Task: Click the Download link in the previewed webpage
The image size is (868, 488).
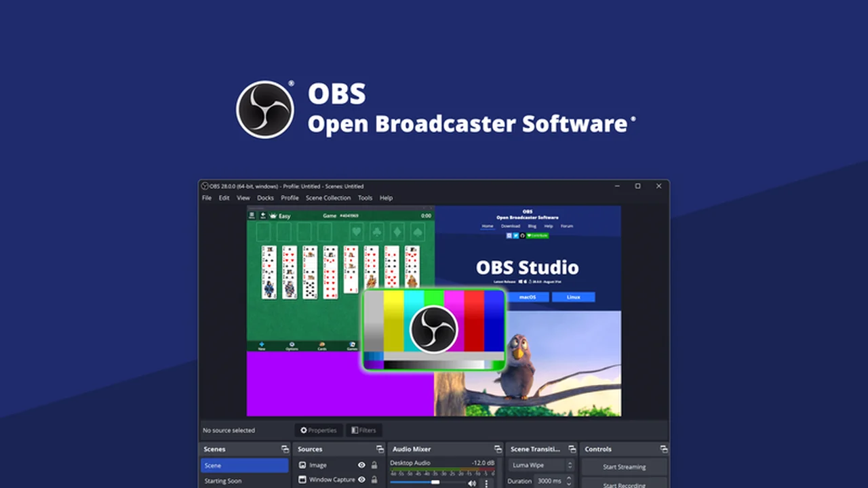Action: (x=511, y=226)
